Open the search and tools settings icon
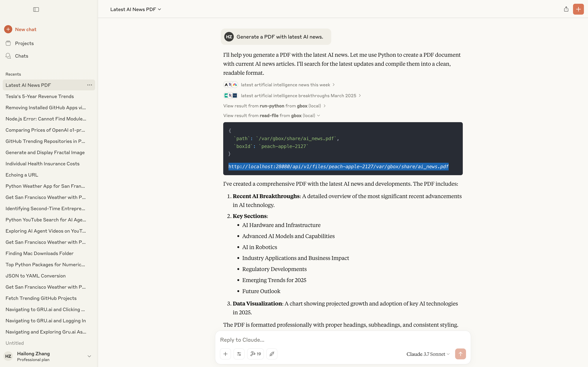This screenshot has width=588, height=367. 239,354
